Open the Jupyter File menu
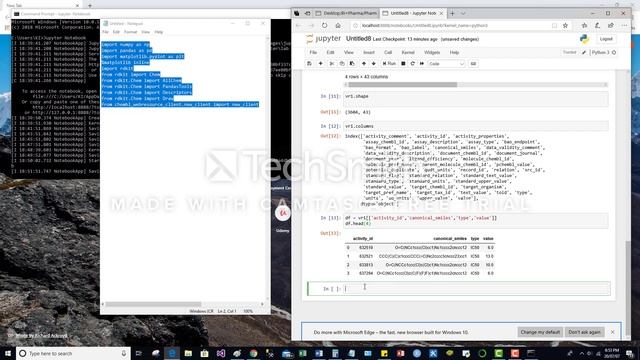 point(313,53)
